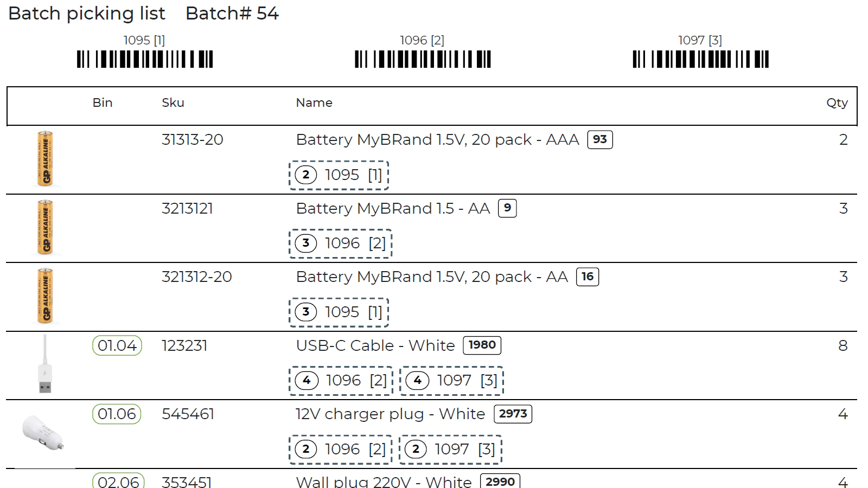Click stock badge 2973 beside charger plug

[513, 414]
